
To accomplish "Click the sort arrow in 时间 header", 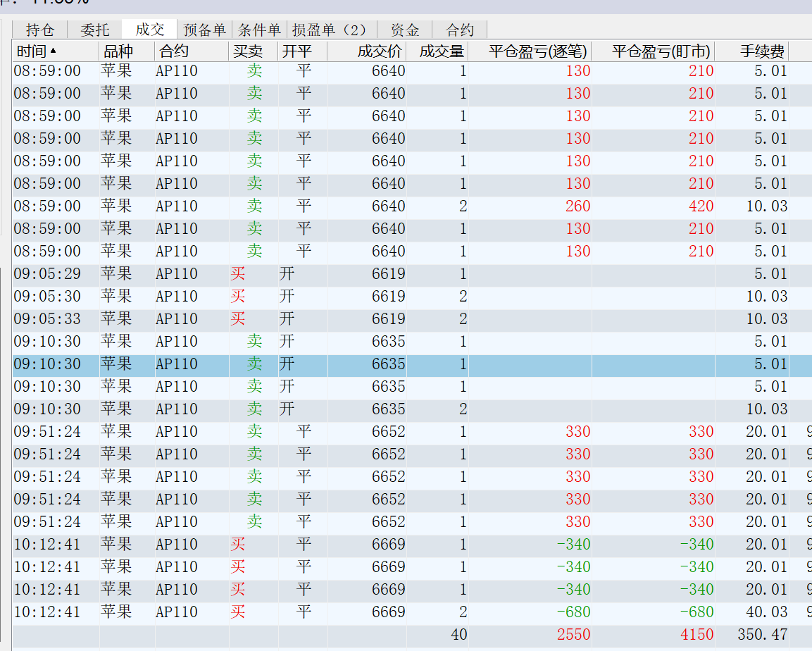I will pyautogui.click(x=54, y=51).
